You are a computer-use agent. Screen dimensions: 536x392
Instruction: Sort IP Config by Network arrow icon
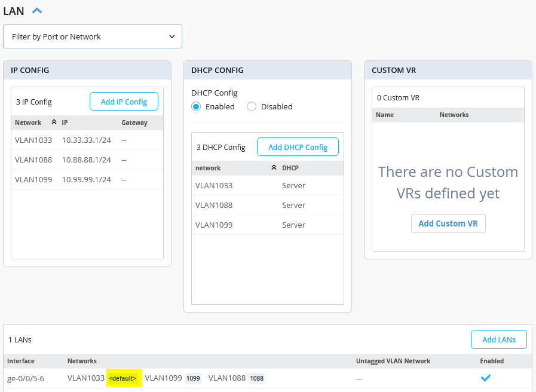pyautogui.click(x=54, y=122)
